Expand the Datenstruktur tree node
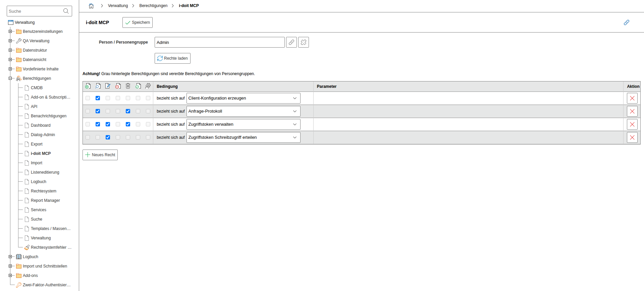This screenshot has height=291, width=644. [x=10, y=50]
